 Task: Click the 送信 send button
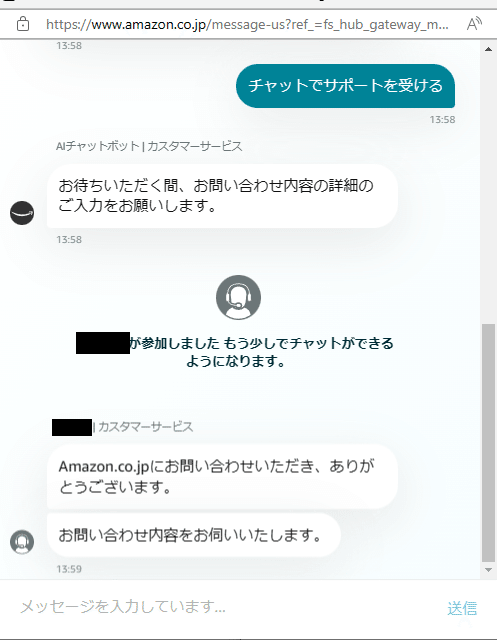[462, 609]
